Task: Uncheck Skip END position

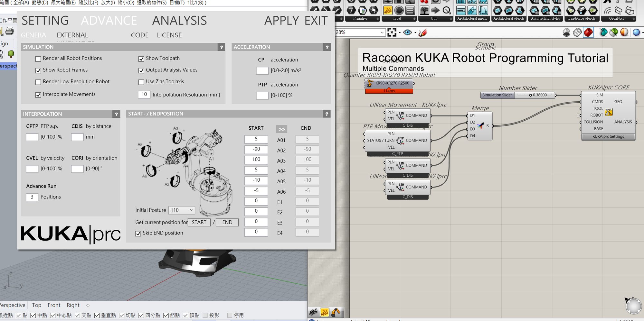Action: pyautogui.click(x=138, y=234)
